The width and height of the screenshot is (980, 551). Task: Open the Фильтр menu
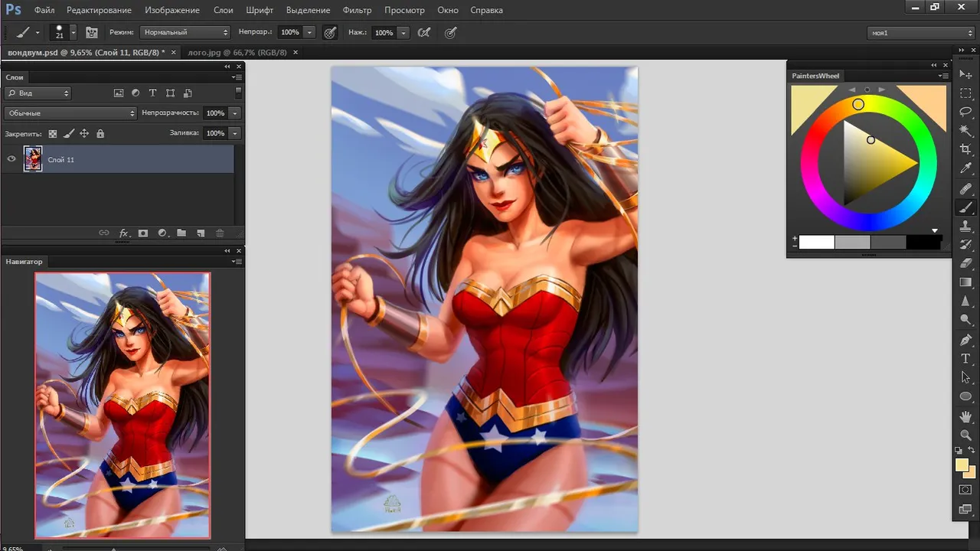[x=357, y=10]
